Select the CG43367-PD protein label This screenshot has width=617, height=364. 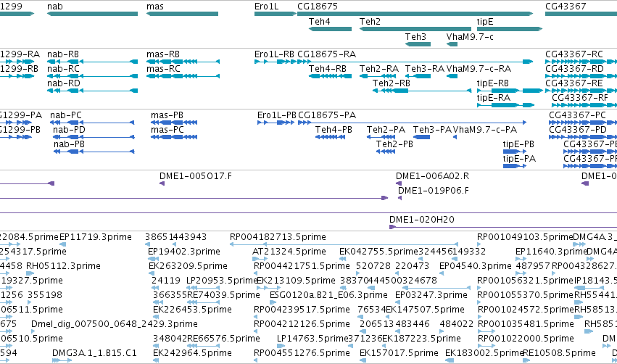point(578,130)
